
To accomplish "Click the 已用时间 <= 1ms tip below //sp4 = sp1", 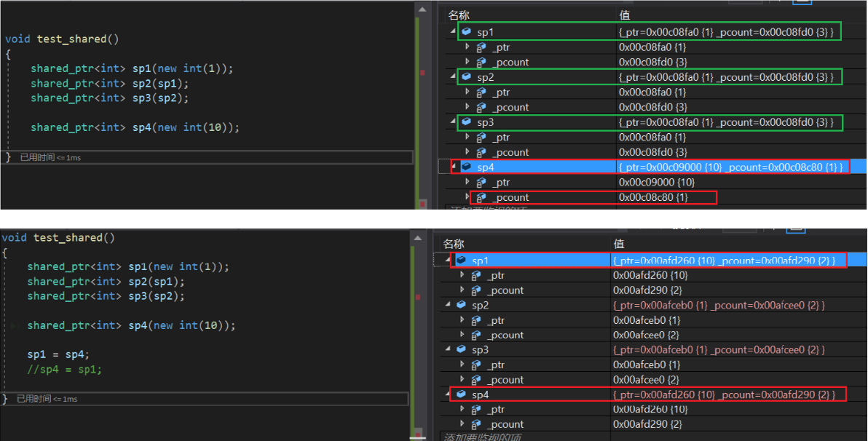I will pos(47,399).
